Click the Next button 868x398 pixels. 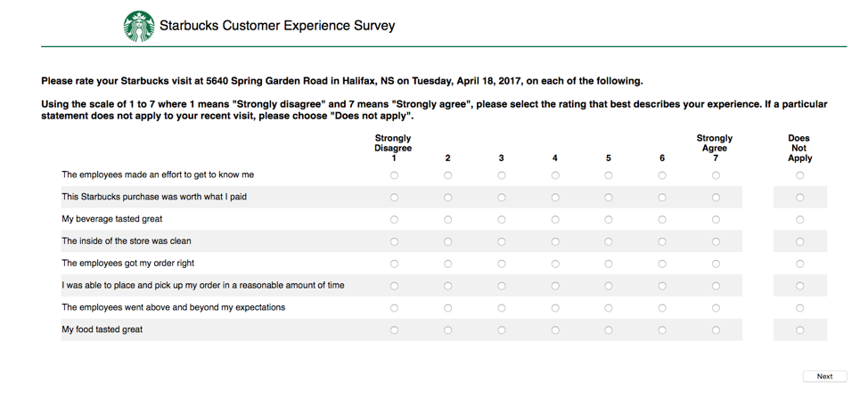(825, 377)
